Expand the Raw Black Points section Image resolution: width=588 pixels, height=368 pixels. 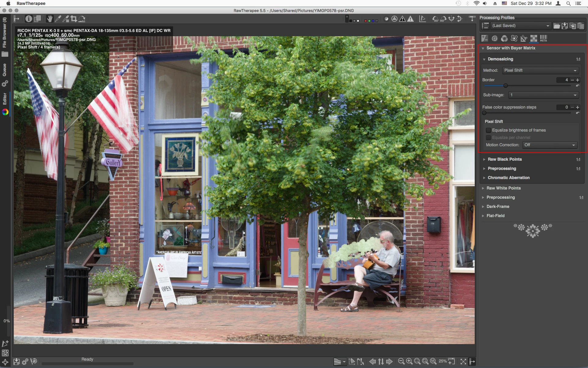tap(504, 159)
